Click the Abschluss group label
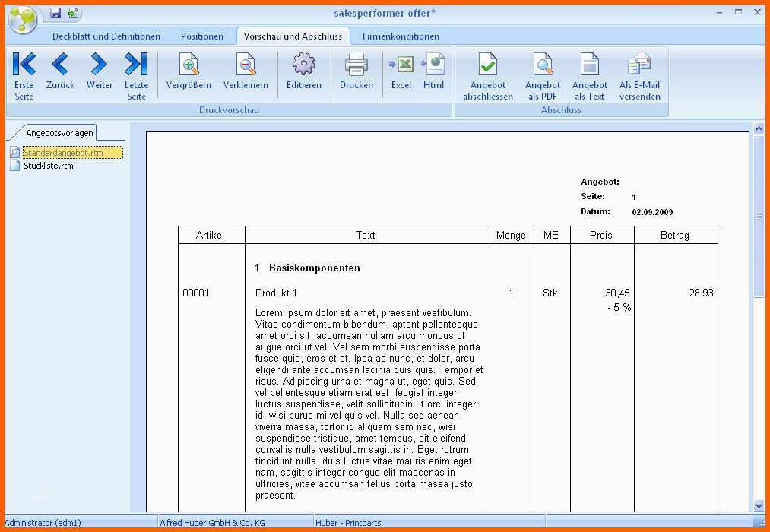 561,110
